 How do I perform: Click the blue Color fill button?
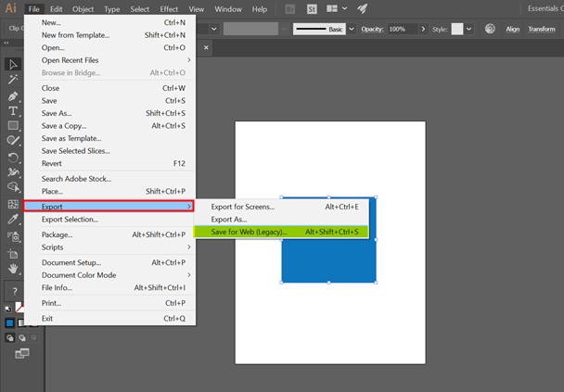9,323
